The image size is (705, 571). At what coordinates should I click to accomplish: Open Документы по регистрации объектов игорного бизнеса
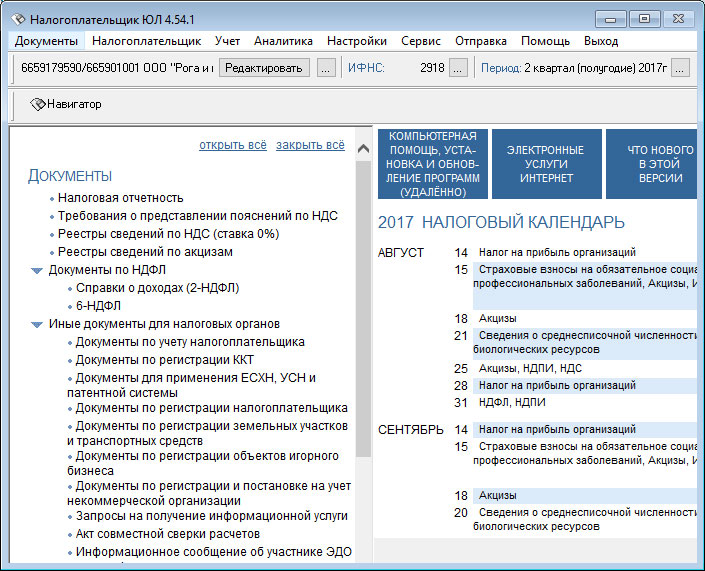pyautogui.click(x=203, y=463)
